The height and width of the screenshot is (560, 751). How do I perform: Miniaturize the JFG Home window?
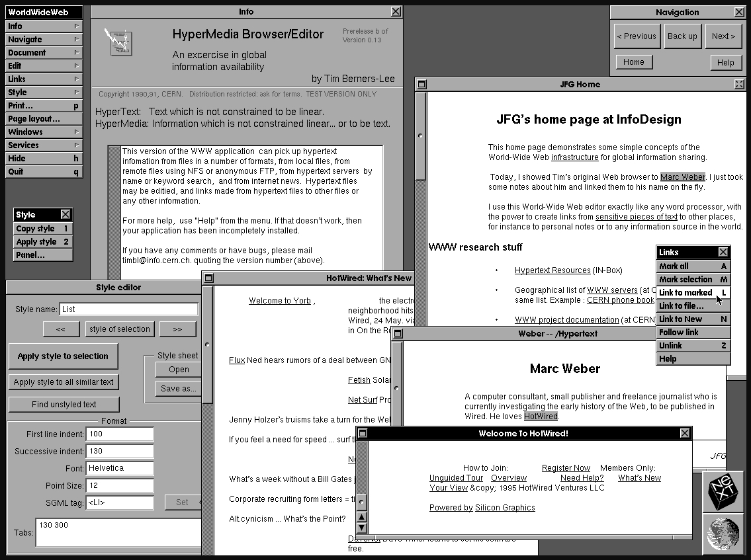pyautogui.click(x=422, y=85)
